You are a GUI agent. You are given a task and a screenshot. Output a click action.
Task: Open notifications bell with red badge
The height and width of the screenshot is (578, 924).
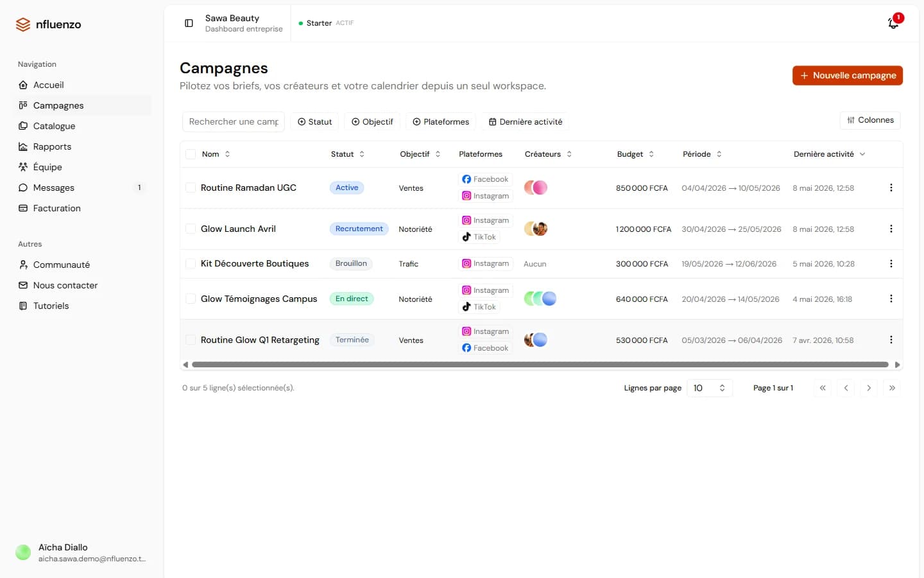pos(893,22)
